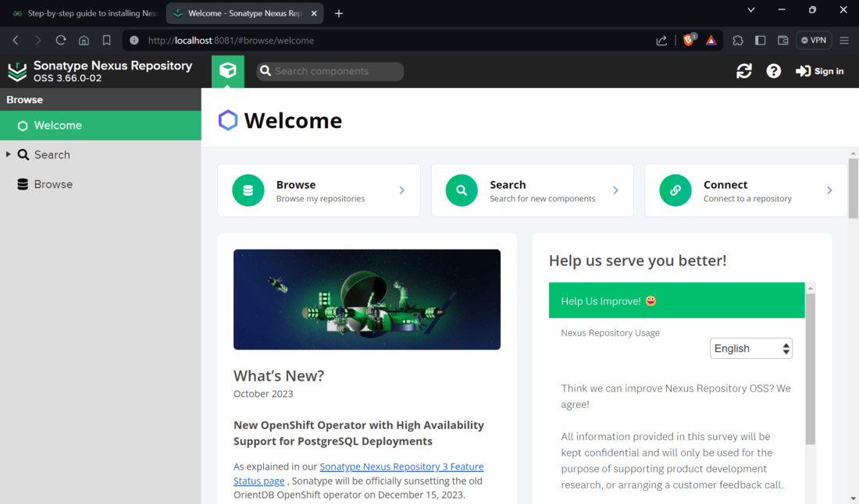
Task: Open a new browser tab
Action: 339,13
